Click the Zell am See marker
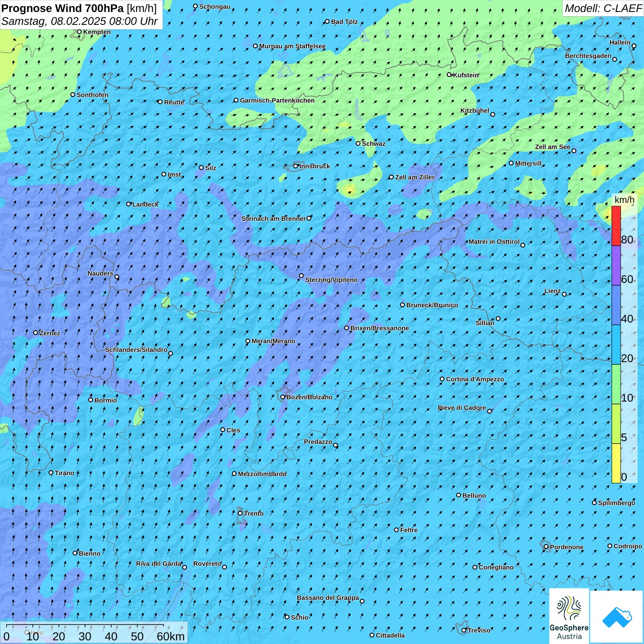This screenshot has width=644, height=644. point(574,151)
